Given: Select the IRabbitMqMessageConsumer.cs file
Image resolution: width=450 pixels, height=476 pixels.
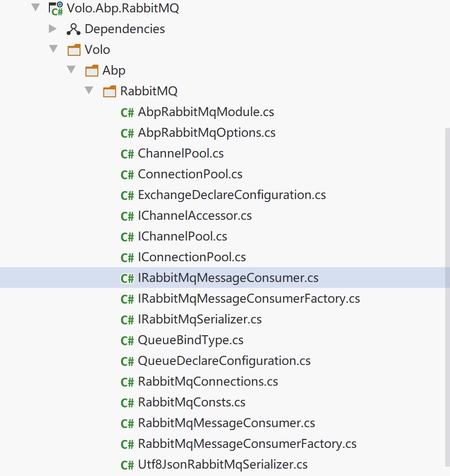Looking at the screenshot, I should coord(228,278).
